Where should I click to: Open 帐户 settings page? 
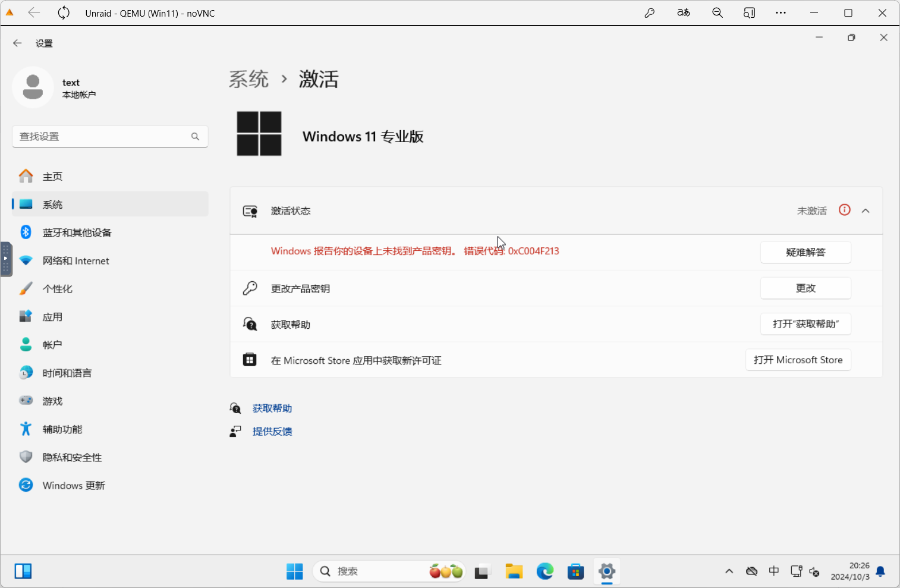(x=110, y=345)
